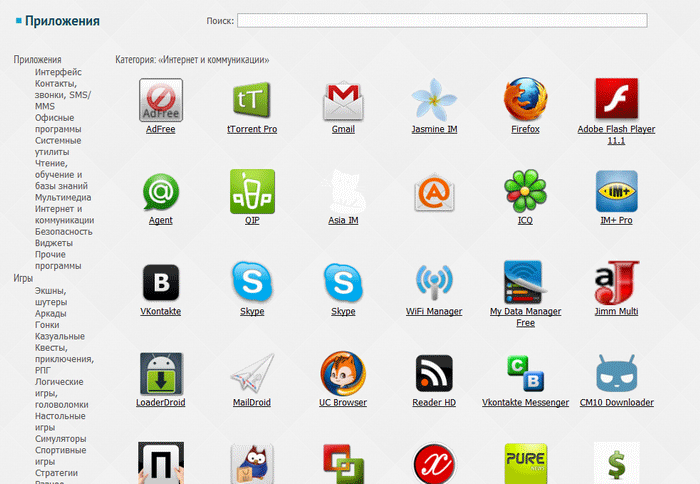
Task: Click the overlapping red green squares icon
Action: click(343, 464)
